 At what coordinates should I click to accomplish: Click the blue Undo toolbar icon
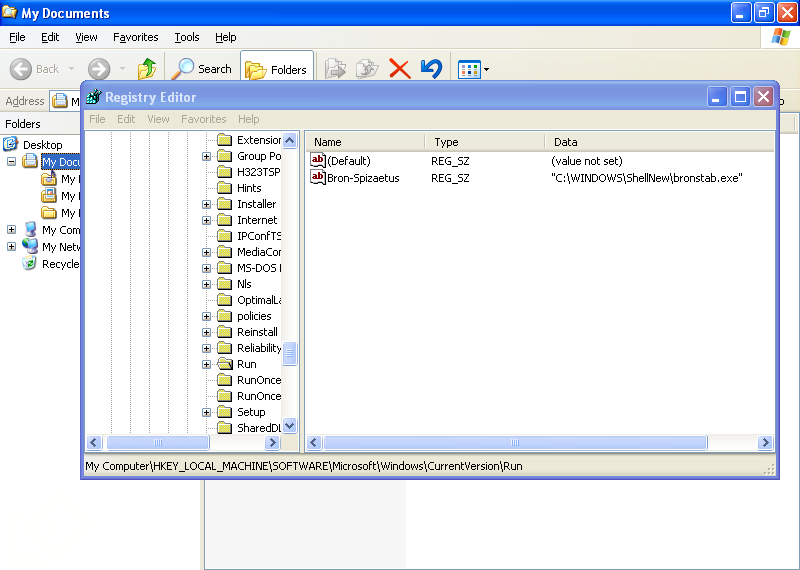[x=431, y=69]
